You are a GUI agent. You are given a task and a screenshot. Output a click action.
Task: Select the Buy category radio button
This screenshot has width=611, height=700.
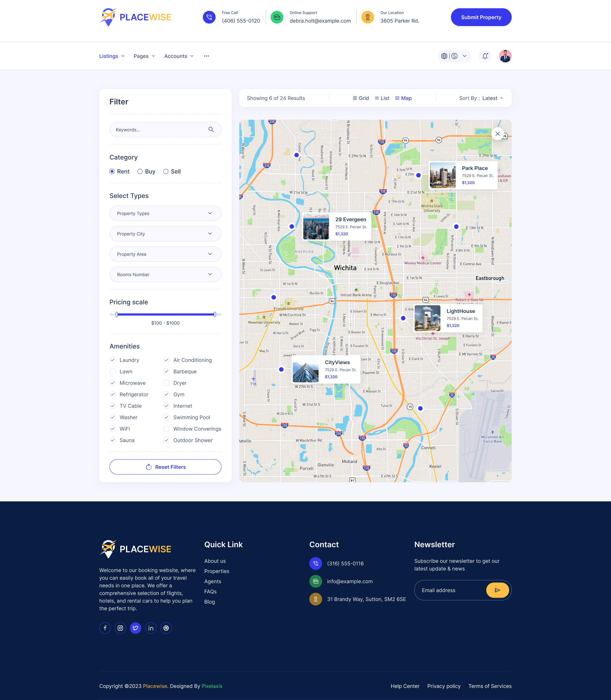pyautogui.click(x=140, y=171)
